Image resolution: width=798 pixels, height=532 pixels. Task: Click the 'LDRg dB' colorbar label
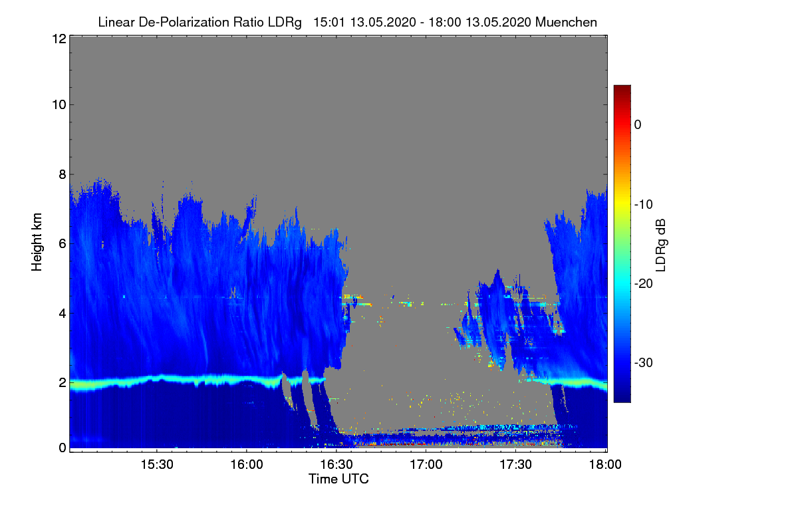(x=661, y=245)
